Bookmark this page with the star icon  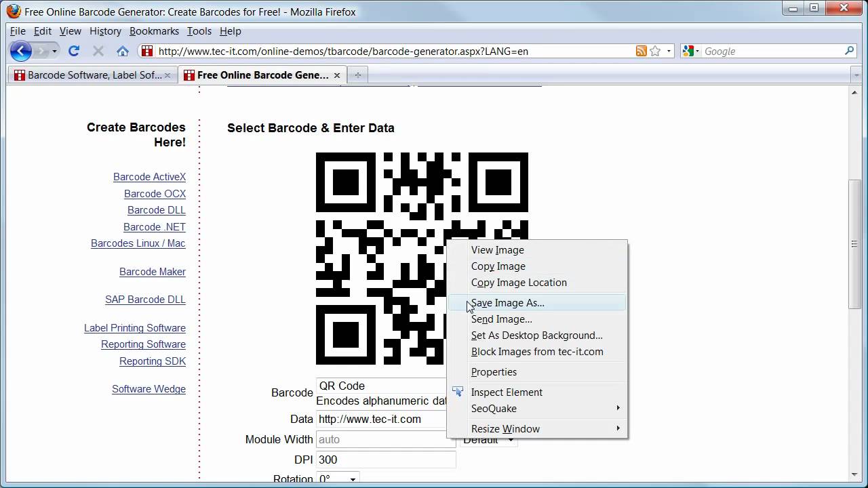pyautogui.click(x=655, y=51)
